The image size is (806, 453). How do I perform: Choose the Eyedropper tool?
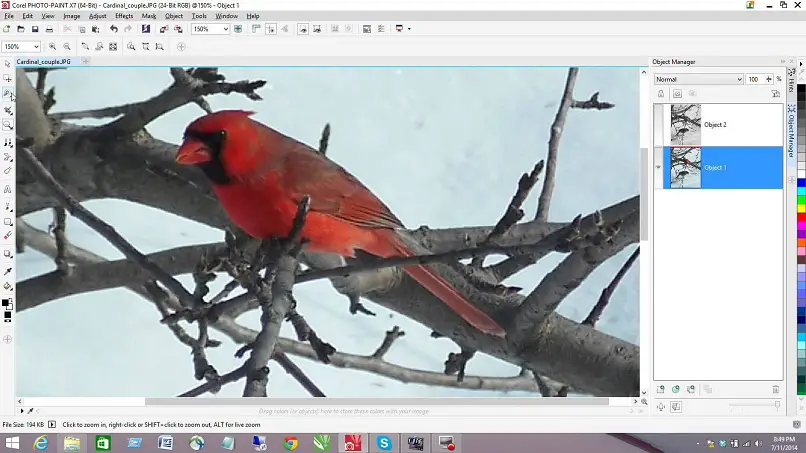(8, 271)
